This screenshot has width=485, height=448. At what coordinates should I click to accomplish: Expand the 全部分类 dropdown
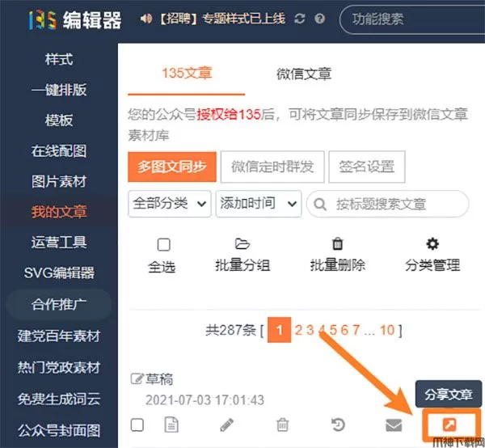point(170,204)
